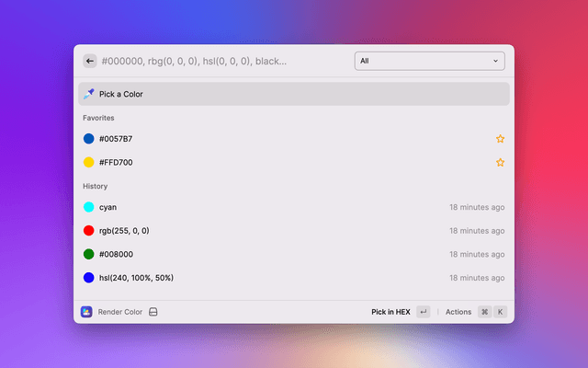Click the dropdown chevron arrow

tap(496, 61)
